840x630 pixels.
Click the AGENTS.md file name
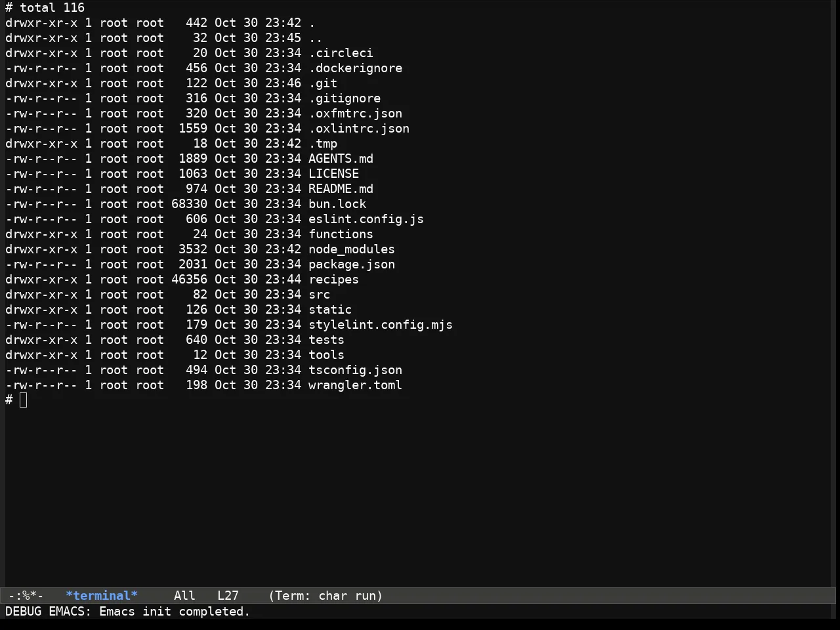341,159
